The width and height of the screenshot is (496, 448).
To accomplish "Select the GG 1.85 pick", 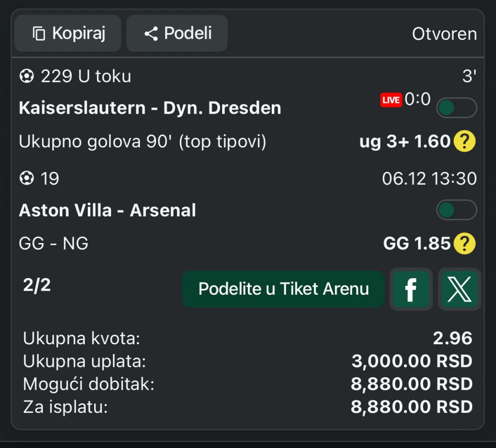I will click(417, 244).
